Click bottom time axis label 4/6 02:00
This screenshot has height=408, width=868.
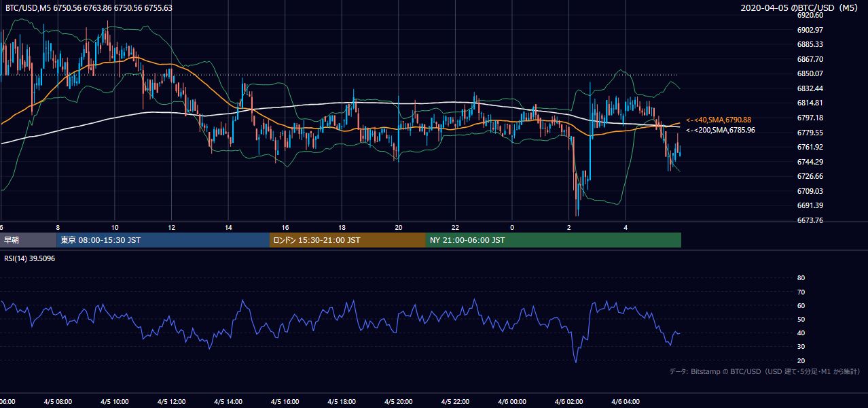tap(569, 402)
